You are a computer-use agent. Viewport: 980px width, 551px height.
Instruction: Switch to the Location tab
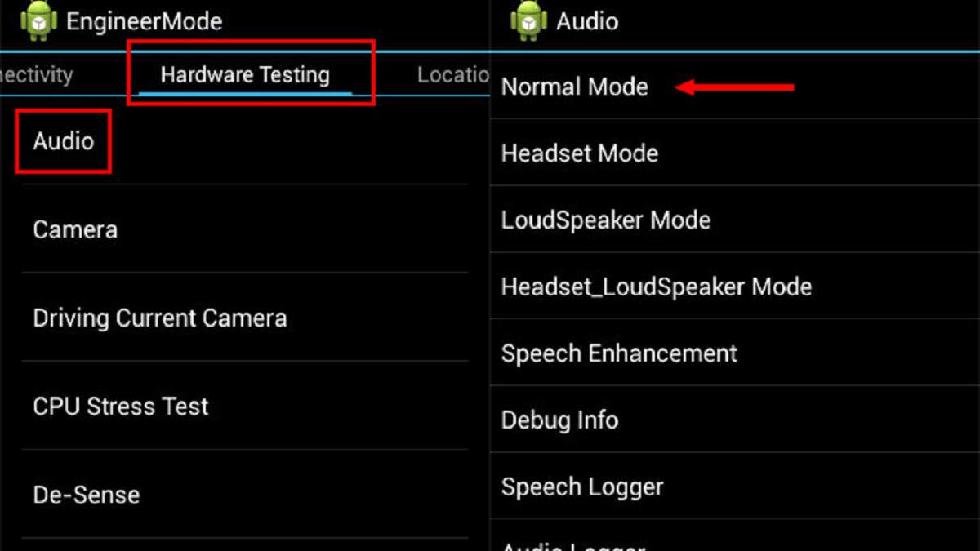(x=453, y=75)
